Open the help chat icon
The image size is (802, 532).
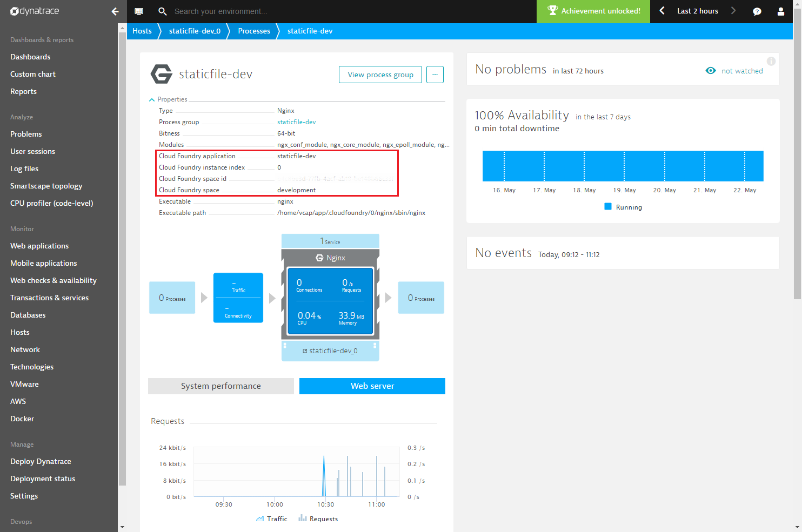757,11
